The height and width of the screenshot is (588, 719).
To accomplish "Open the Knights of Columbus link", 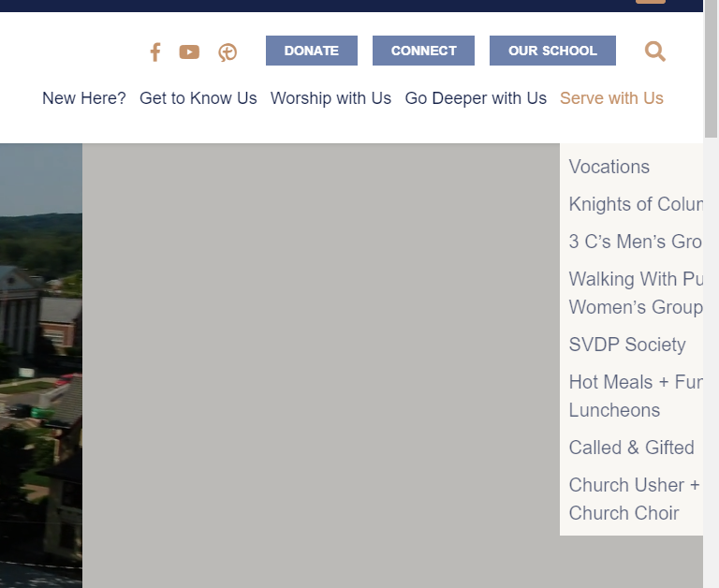I will [635, 204].
